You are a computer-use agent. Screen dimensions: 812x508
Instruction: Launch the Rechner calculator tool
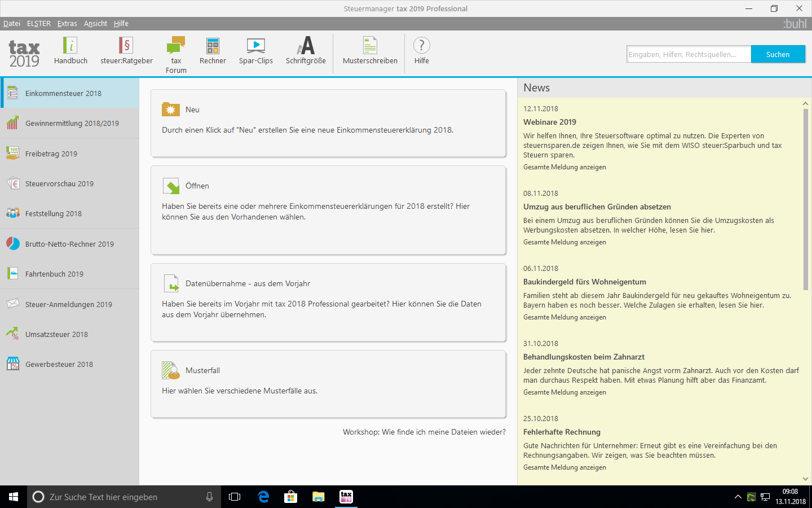(213, 46)
